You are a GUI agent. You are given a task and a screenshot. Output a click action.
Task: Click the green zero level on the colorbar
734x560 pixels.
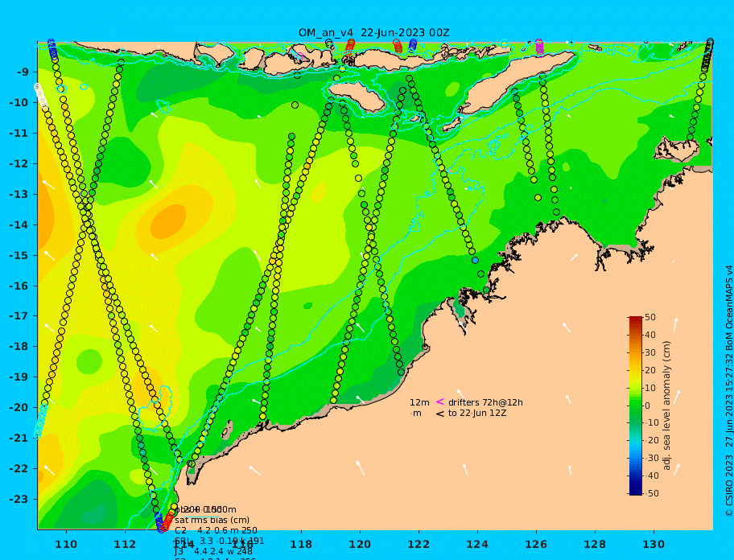(x=636, y=406)
